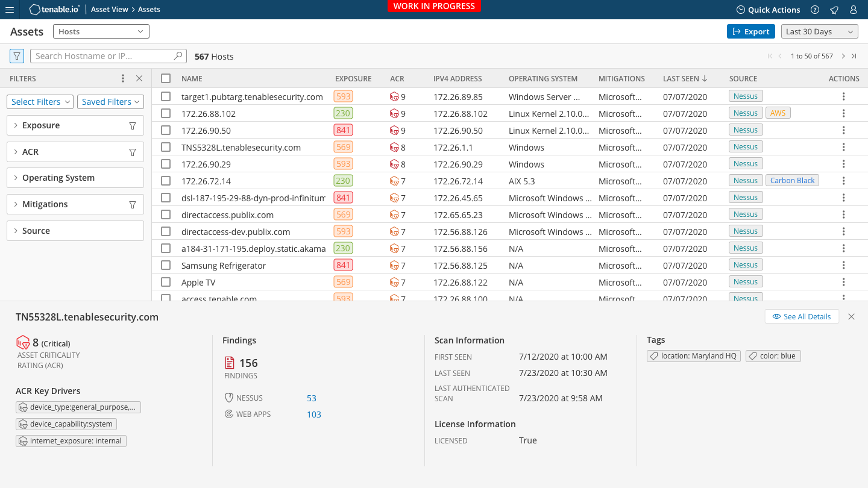
Task: Click the funnel icon on ACR filter
Action: (x=133, y=152)
